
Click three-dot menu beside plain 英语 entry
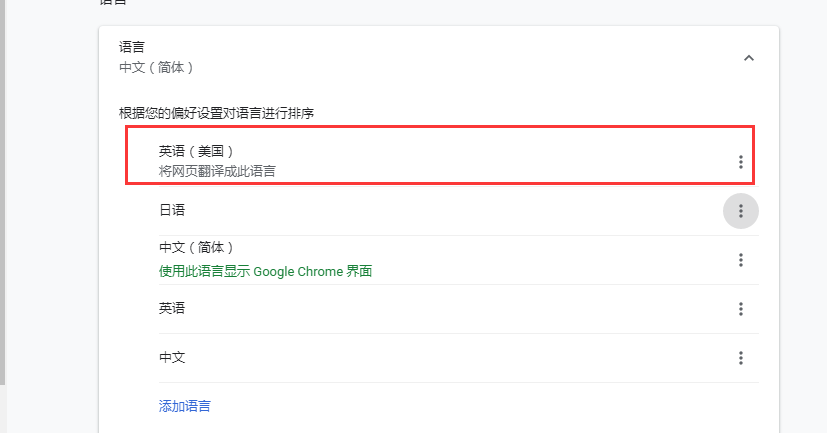(740, 309)
